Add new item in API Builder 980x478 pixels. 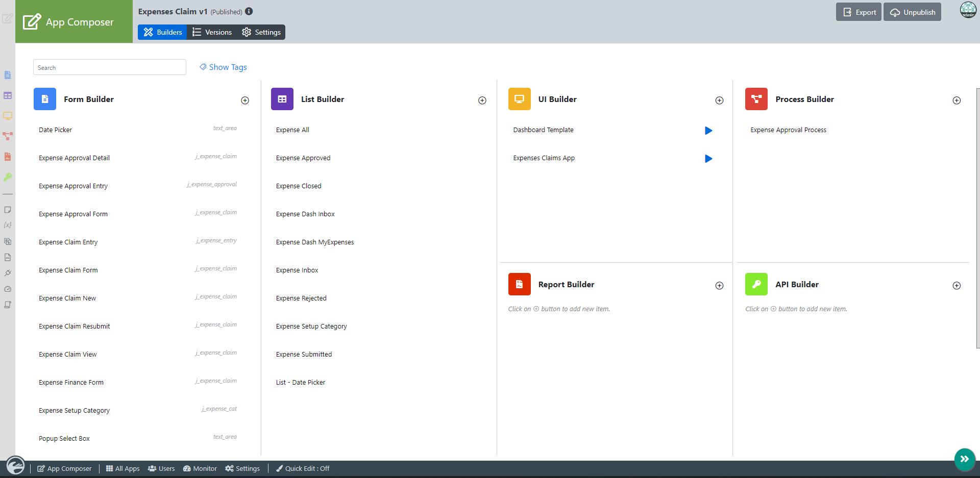point(957,286)
